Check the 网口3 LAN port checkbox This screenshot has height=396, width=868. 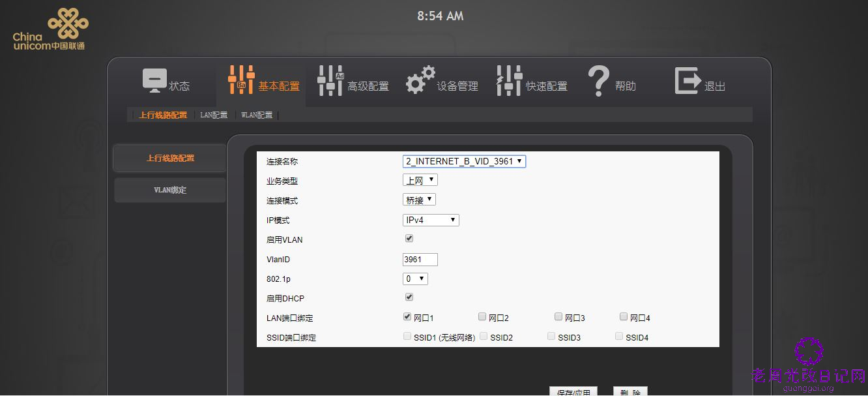558,317
